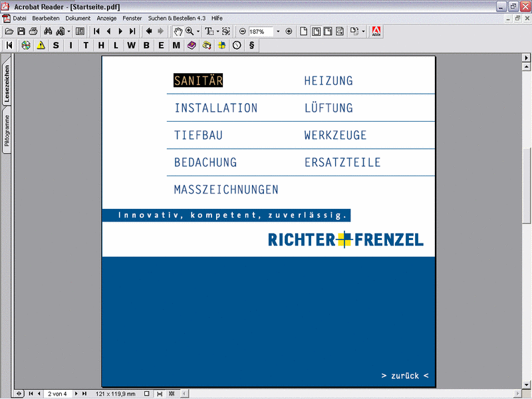Image resolution: width=532 pixels, height=399 pixels.
Task: Expand the zoom tool dropdown arrow
Action: pos(198,31)
